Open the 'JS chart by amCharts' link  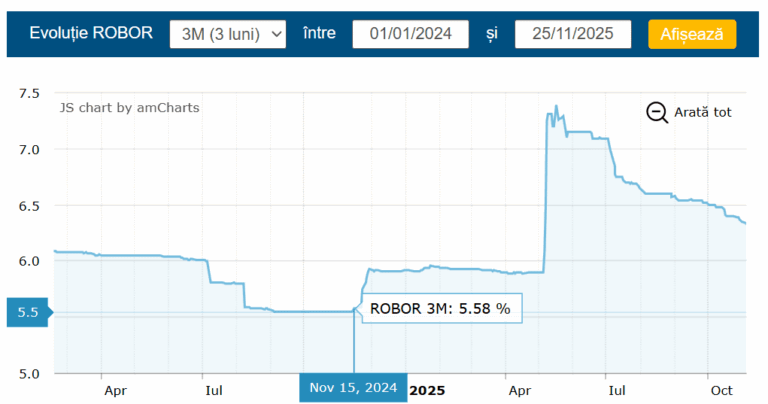click(129, 107)
